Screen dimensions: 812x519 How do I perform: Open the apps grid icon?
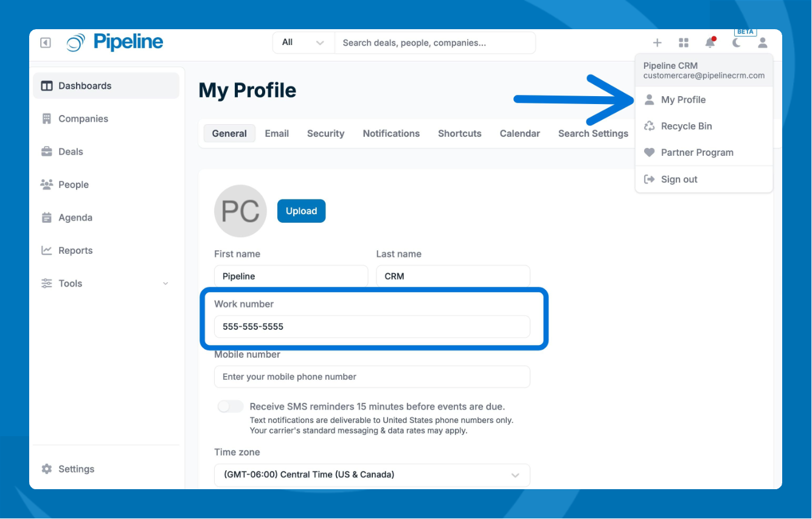pyautogui.click(x=684, y=43)
